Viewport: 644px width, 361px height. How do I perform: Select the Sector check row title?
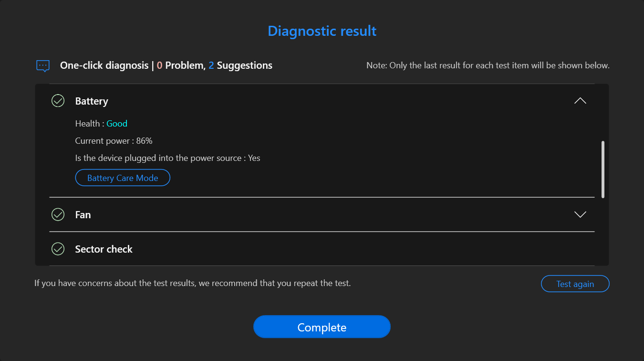tap(104, 249)
